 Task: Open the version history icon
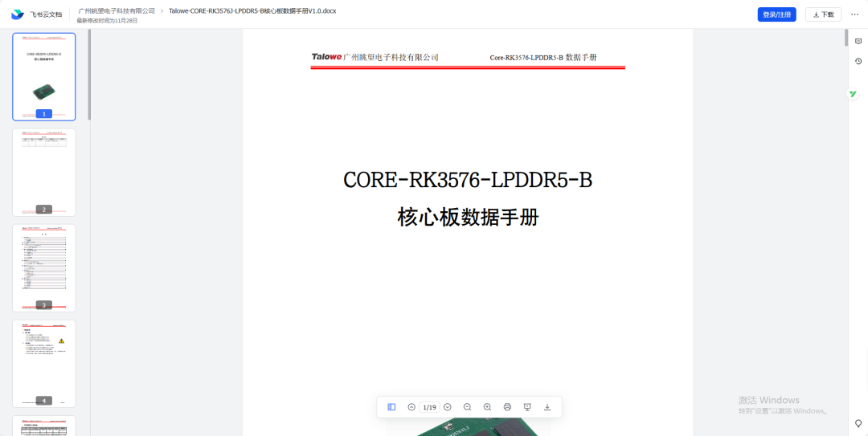click(x=858, y=61)
